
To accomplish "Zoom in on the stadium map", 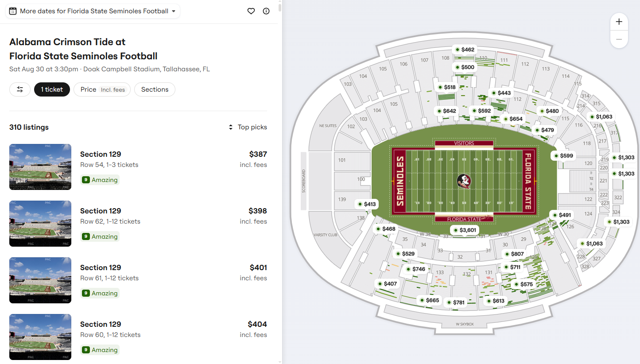I will pos(619,22).
